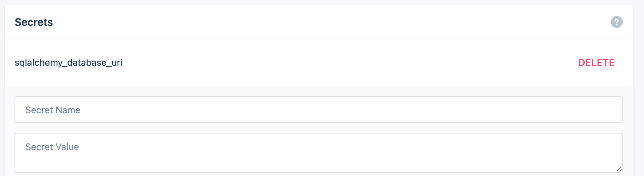Click DELETE next to sqlalchemy_database_uri
The width and height of the screenshot is (644, 176).
(596, 62)
